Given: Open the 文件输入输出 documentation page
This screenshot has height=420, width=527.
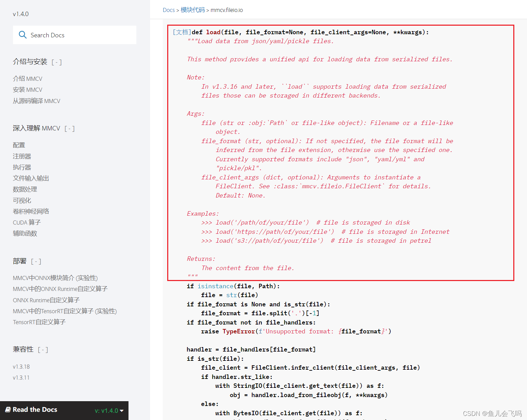Looking at the screenshot, I should (30, 178).
